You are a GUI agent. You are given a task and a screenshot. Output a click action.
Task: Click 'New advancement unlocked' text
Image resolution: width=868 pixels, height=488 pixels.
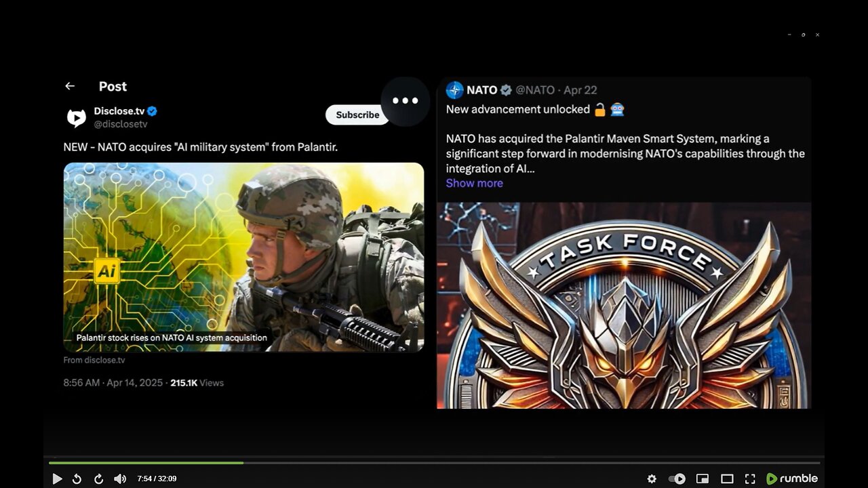517,109
